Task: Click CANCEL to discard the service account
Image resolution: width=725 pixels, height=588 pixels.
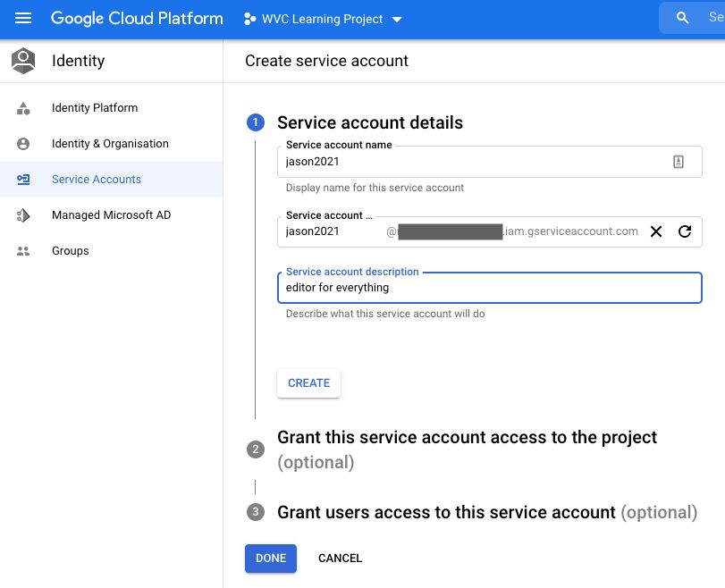Action: (x=340, y=558)
